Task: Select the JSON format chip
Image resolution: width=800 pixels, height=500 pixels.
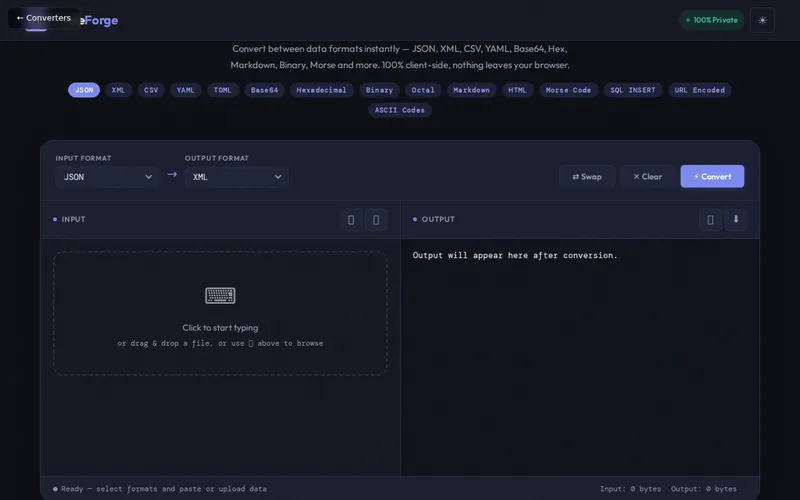Action: coord(84,90)
